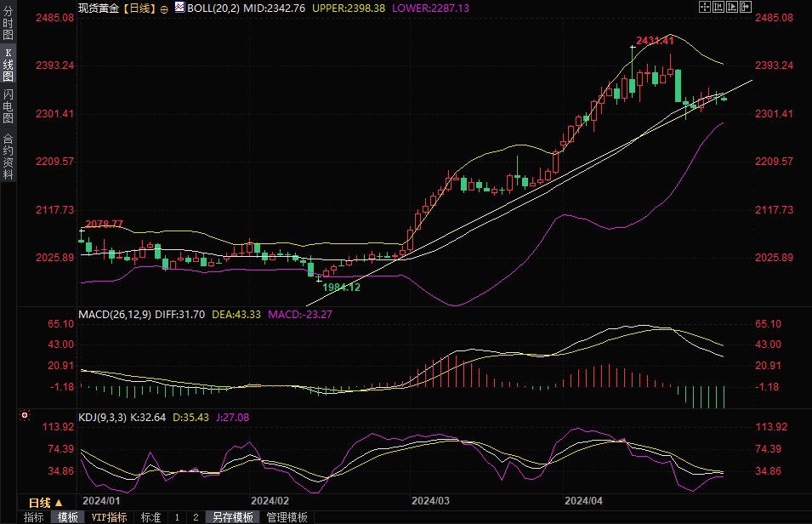Click 另存模板 to save template
The width and height of the screenshot is (812, 524).
tap(232, 517)
